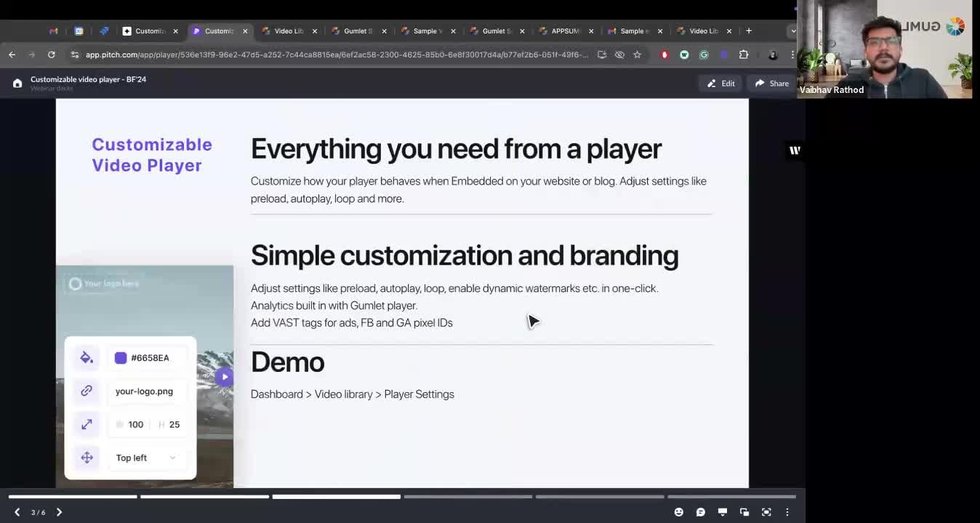The width and height of the screenshot is (980, 523).
Task: Open the more options menu in player bar
Action: click(787, 512)
